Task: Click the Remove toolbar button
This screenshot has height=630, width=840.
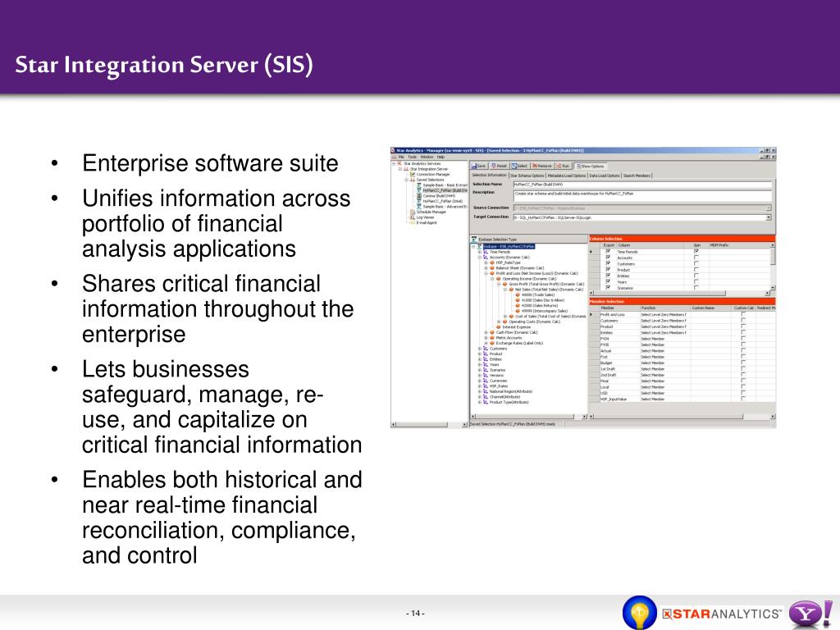Action: tap(542, 166)
